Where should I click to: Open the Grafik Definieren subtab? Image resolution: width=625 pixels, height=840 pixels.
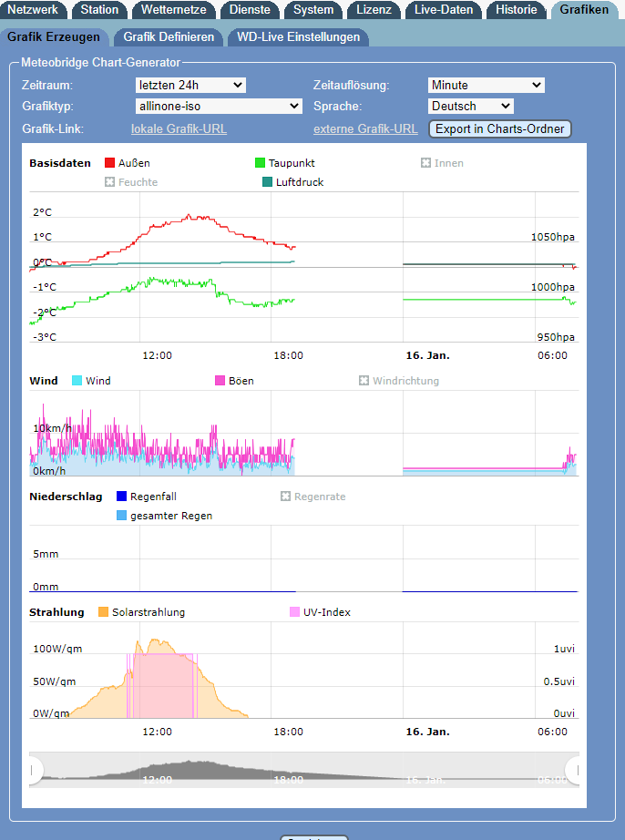click(x=169, y=37)
